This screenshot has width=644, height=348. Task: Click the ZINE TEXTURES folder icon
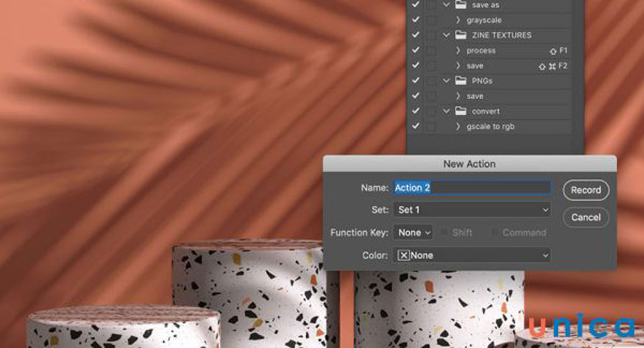click(461, 35)
